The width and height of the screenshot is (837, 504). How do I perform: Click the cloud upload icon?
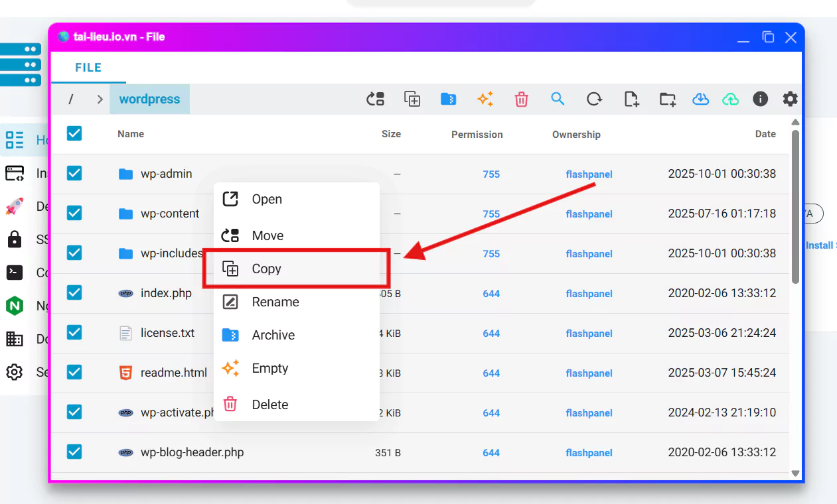(730, 99)
